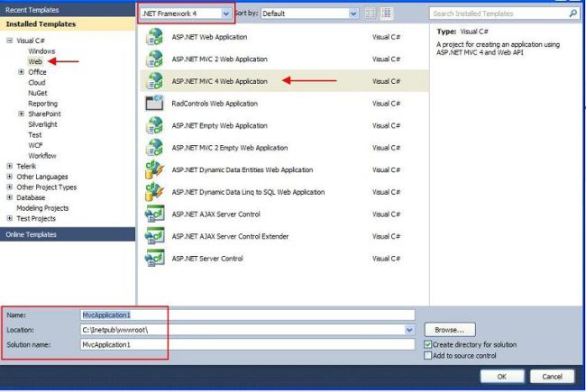586x392 pixels.
Task: Select the Modeling Projects category
Action: pos(42,208)
